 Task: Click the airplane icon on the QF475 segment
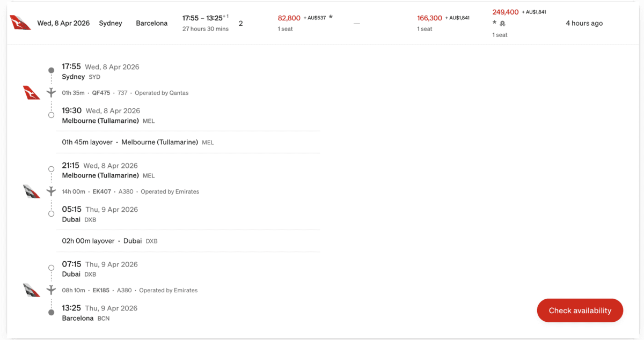52,93
